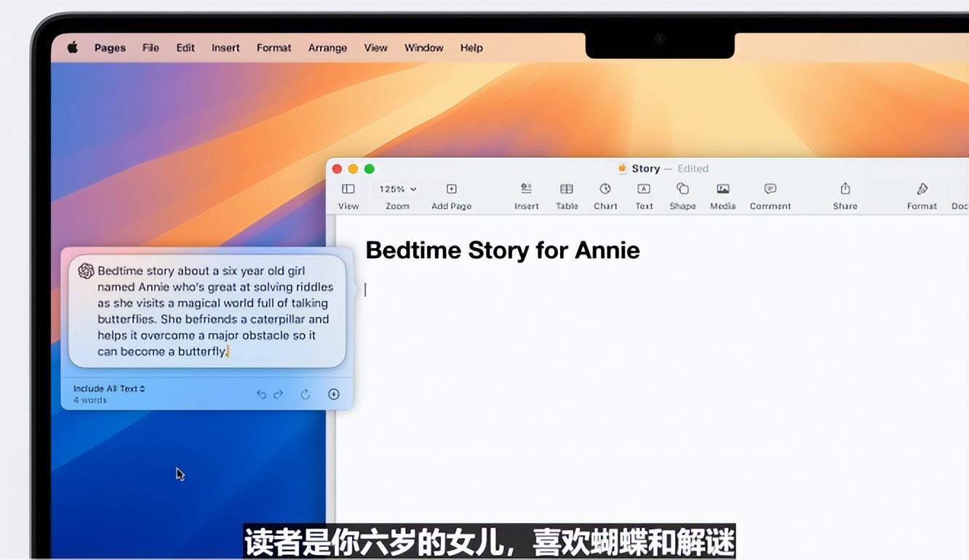Viewport: 969px width, 560px height.
Task: Click the undo arrow in the compose panel
Action: tap(261, 394)
